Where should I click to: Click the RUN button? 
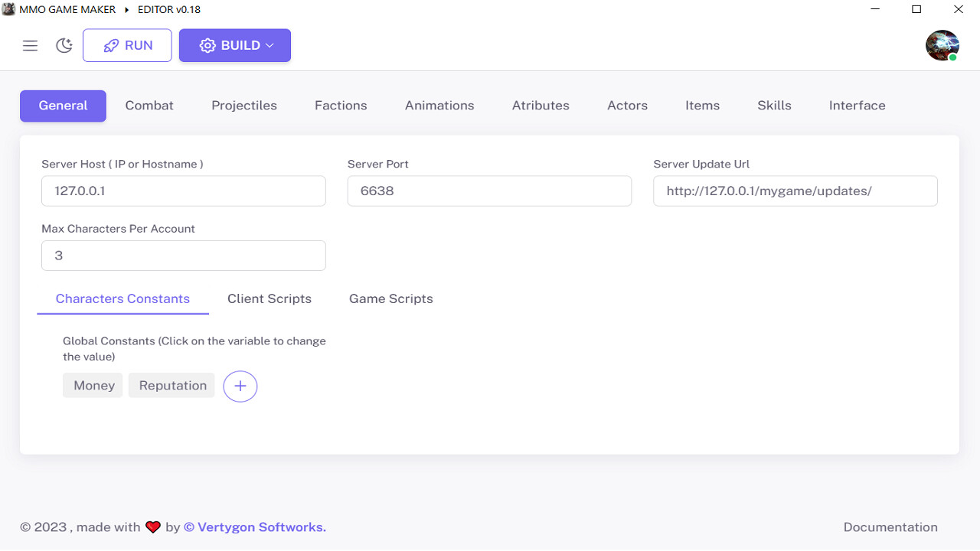127,44
